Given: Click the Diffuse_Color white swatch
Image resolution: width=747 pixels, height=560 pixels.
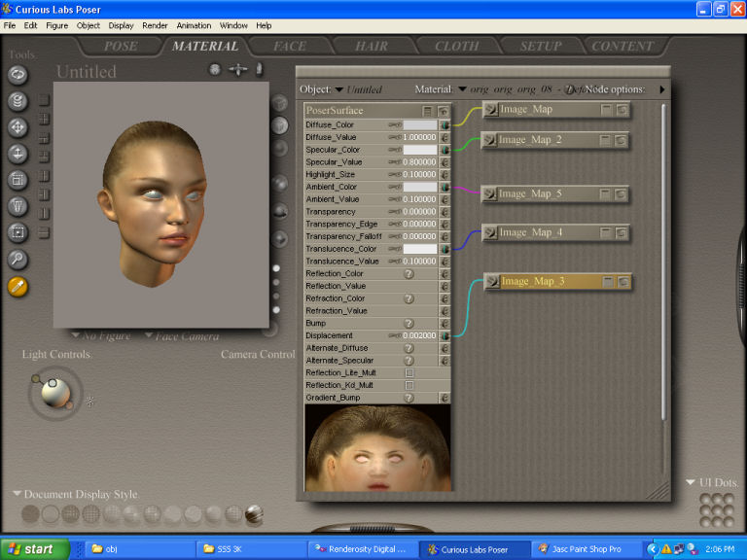Looking at the screenshot, I should click(x=419, y=125).
